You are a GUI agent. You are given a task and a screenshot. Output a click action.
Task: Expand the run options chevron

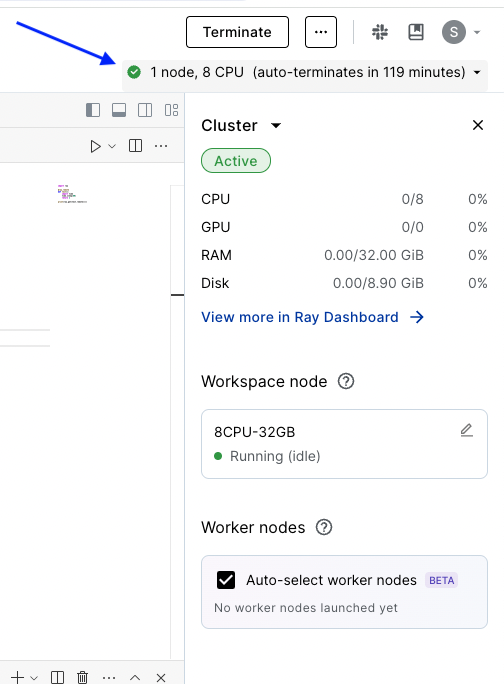point(112,146)
